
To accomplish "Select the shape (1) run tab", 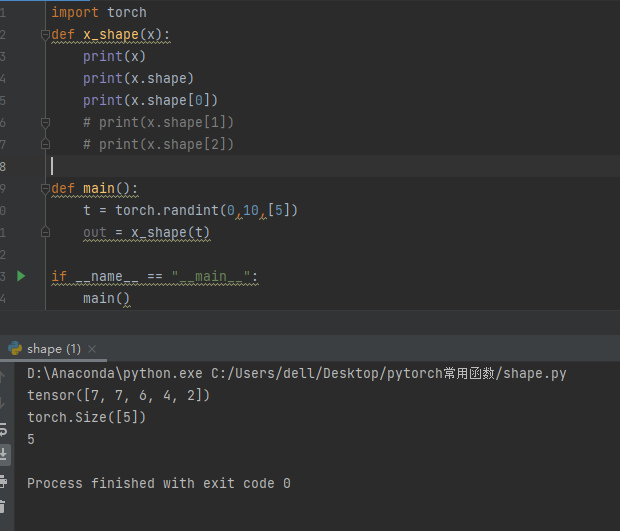I will (x=54, y=349).
